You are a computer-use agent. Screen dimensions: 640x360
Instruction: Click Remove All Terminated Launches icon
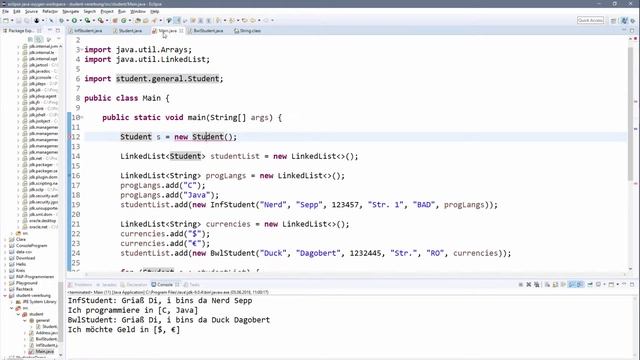coord(536,284)
